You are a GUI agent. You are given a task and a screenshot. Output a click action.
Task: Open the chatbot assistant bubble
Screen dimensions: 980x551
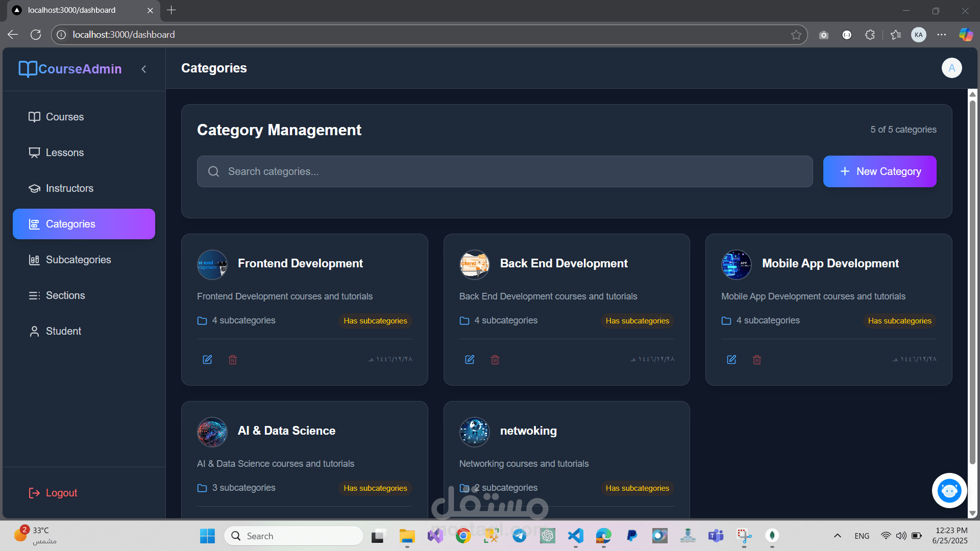coord(949,491)
